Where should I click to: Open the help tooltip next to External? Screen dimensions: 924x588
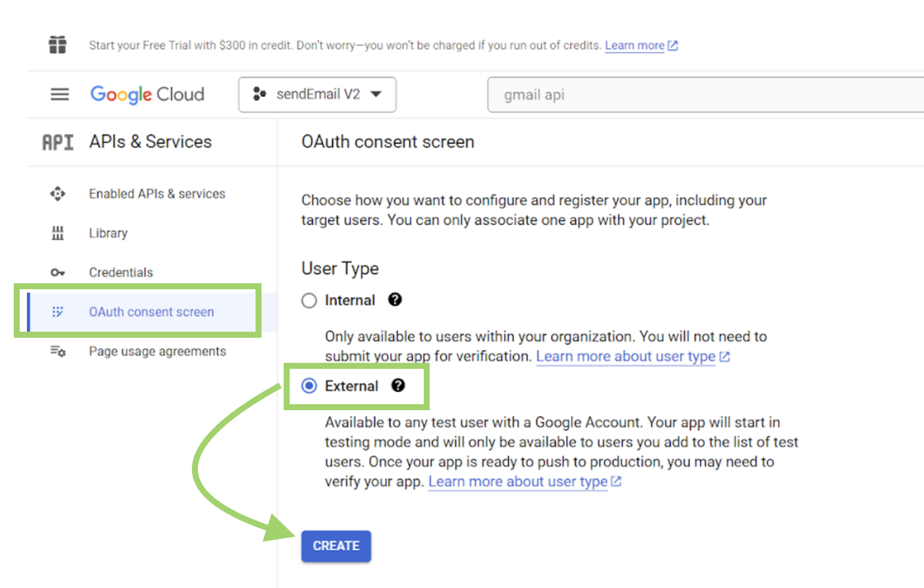(399, 386)
